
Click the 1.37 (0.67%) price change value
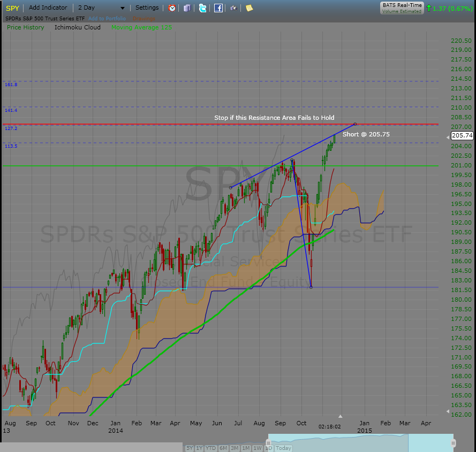452,9
